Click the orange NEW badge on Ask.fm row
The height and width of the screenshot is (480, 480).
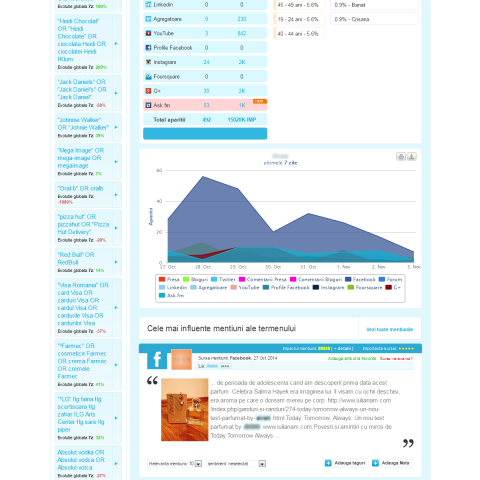pos(260,101)
